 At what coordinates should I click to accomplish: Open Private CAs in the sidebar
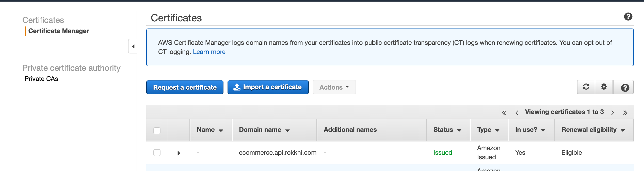coord(41,79)
